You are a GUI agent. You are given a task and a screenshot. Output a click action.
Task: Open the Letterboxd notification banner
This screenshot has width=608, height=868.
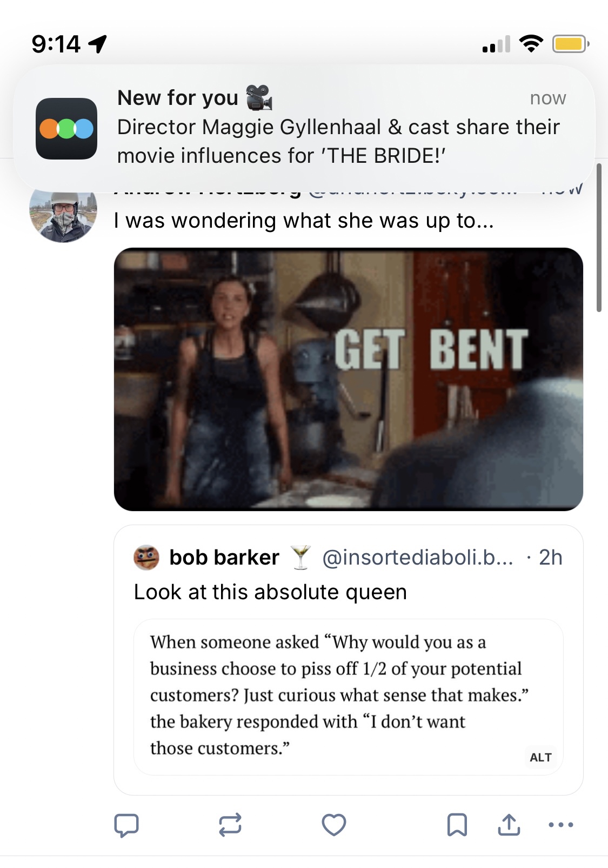click(338, 128)
